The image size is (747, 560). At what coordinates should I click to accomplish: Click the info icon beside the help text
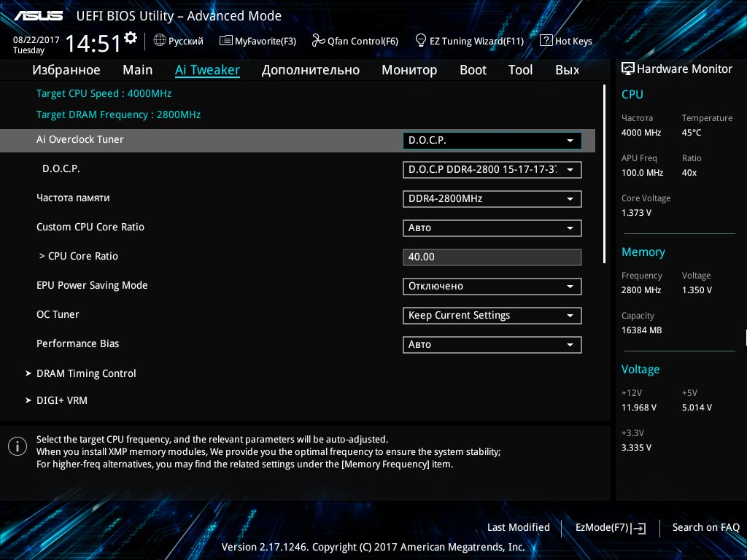point(18,446)
